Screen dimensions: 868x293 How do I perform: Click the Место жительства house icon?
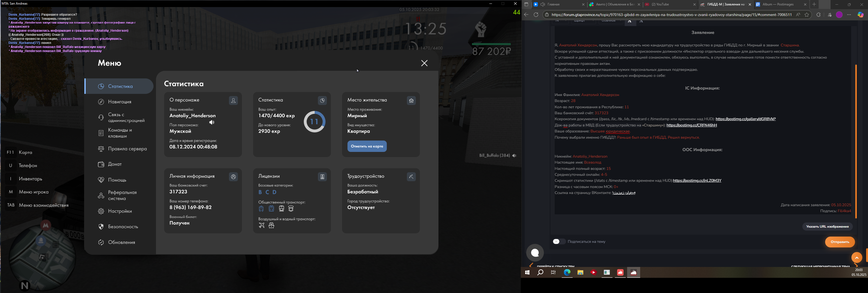point(411,100)
